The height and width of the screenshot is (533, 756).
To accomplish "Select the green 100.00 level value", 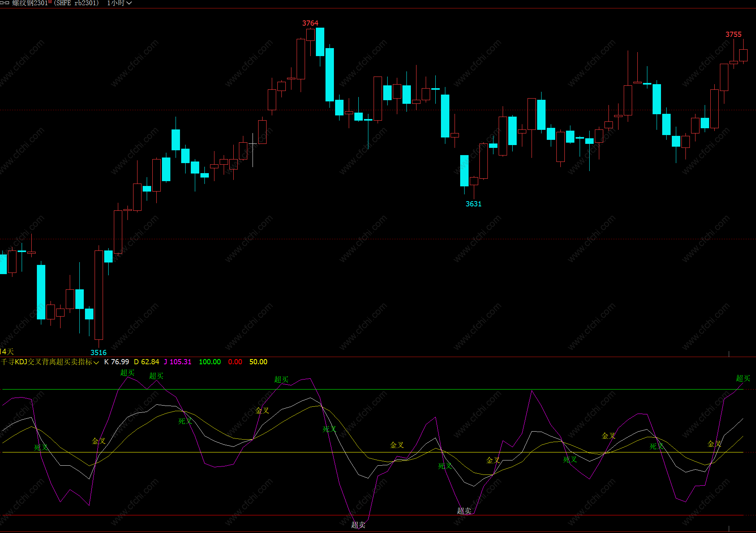I will click(210, 362).
